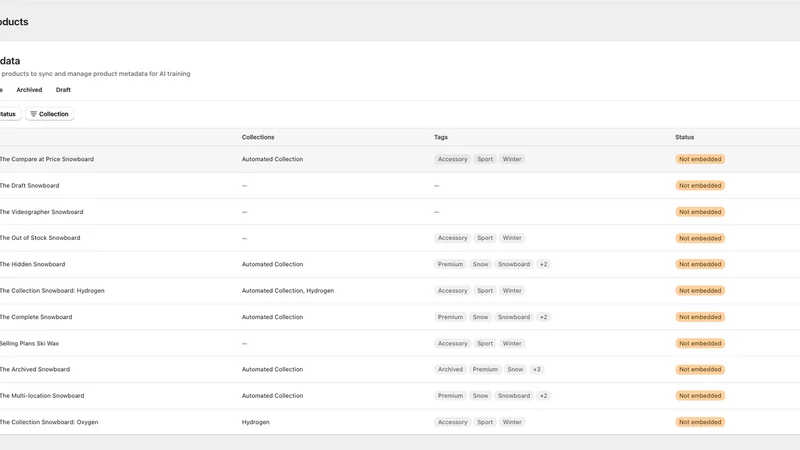This screenshot has height=450, width=800.
Task: Click +2 tags badge in Complete Snowboard row
Action: [543, 317]
